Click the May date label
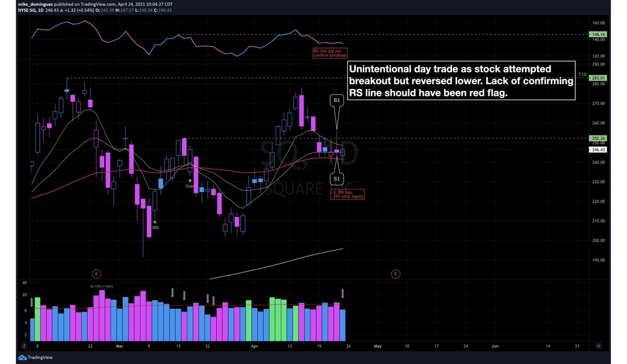Viewport: 627px width, 364px height. (x=378, y=346)
